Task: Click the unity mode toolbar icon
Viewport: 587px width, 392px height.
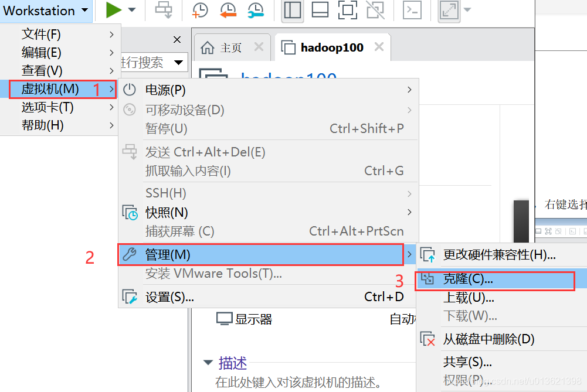Action: click(375, 10)
